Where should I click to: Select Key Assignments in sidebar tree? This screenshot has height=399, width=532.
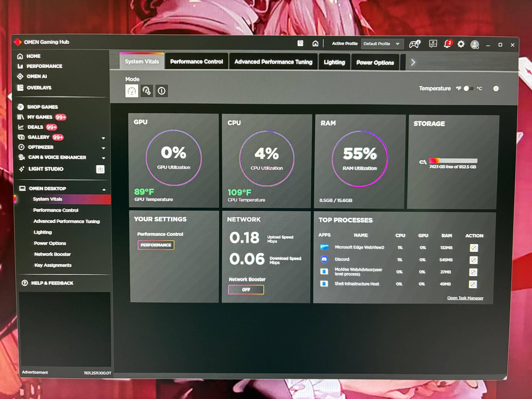tap(53, 265)
